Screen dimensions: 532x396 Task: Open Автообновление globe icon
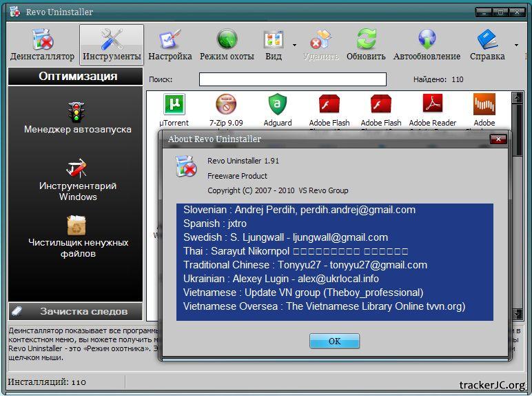click(427, 40)
